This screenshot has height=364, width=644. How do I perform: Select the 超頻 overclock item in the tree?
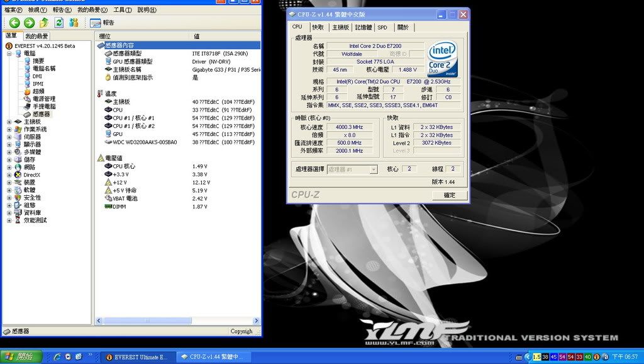coord(38,91)
